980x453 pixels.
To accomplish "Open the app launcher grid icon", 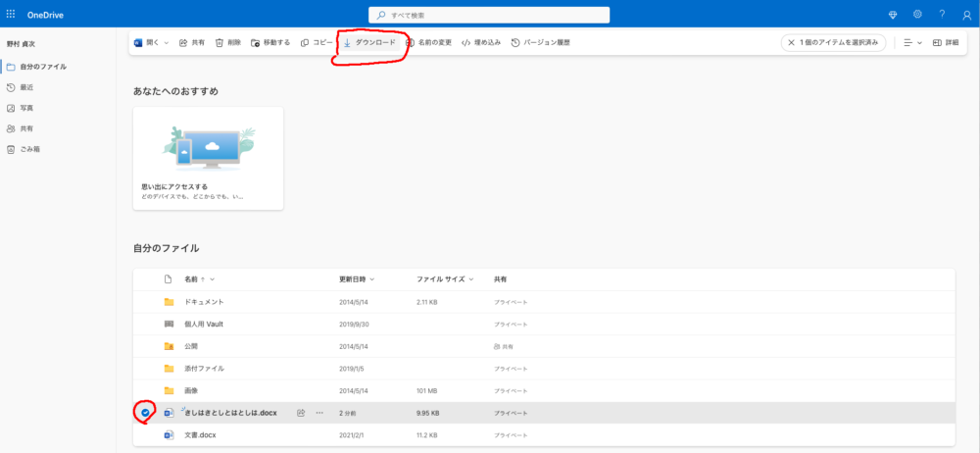I will point(11,15).
